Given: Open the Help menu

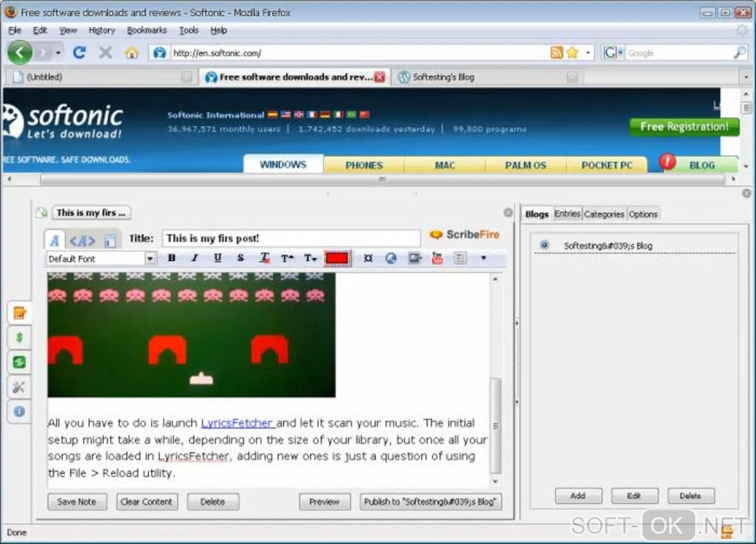Looking at the screenshot, I should [219, 30].
